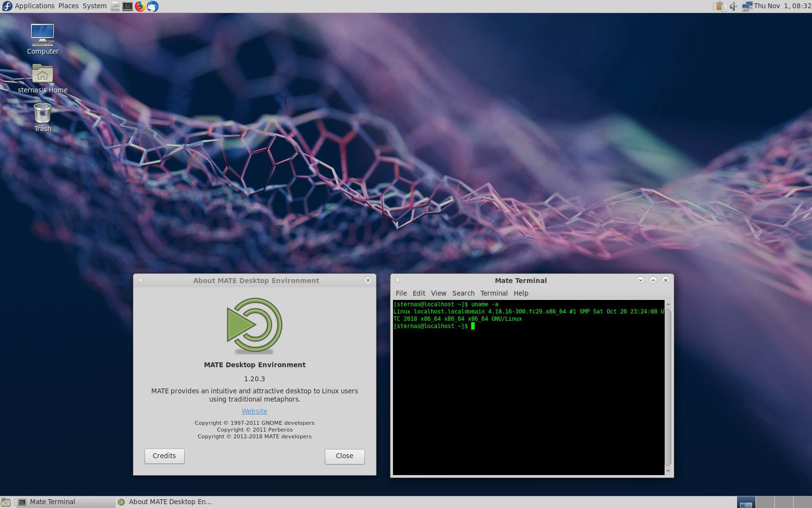Click the Credits button in the About dialog
This screenshot has height=508, width=812.
[x=164, y=456]
